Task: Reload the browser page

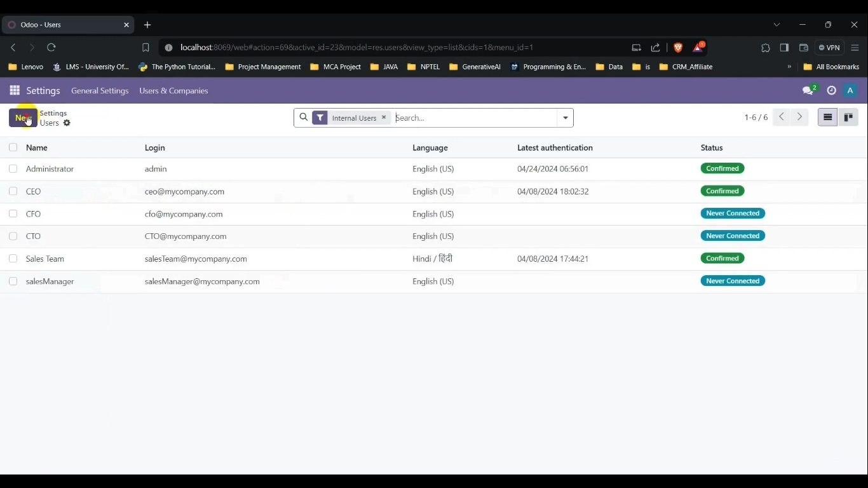Action: point(51,48)
